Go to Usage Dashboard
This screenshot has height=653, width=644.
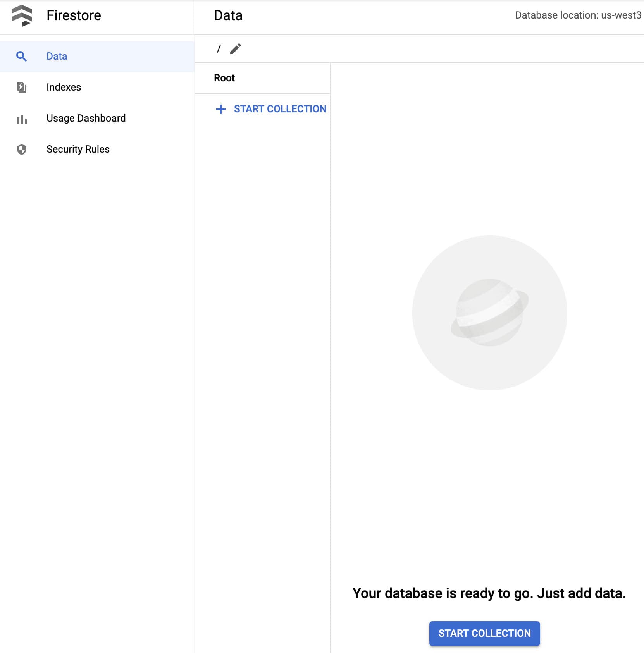[97, 118]
